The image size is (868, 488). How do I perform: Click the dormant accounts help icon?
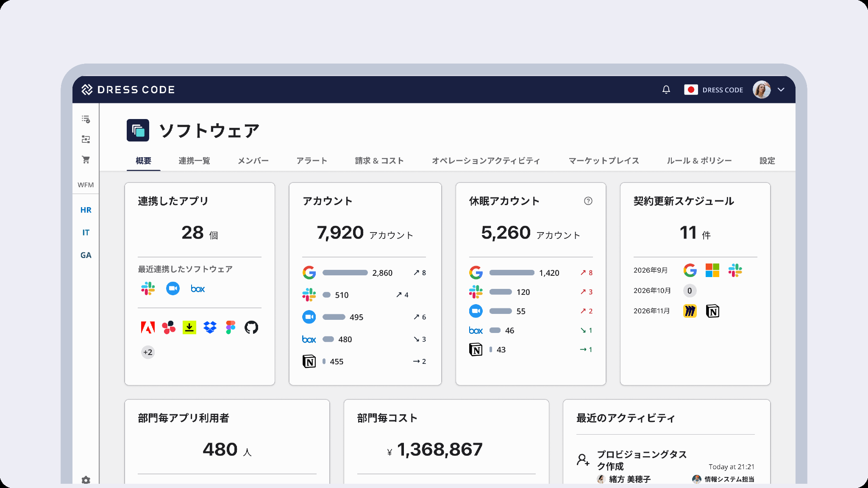(588, 201)
